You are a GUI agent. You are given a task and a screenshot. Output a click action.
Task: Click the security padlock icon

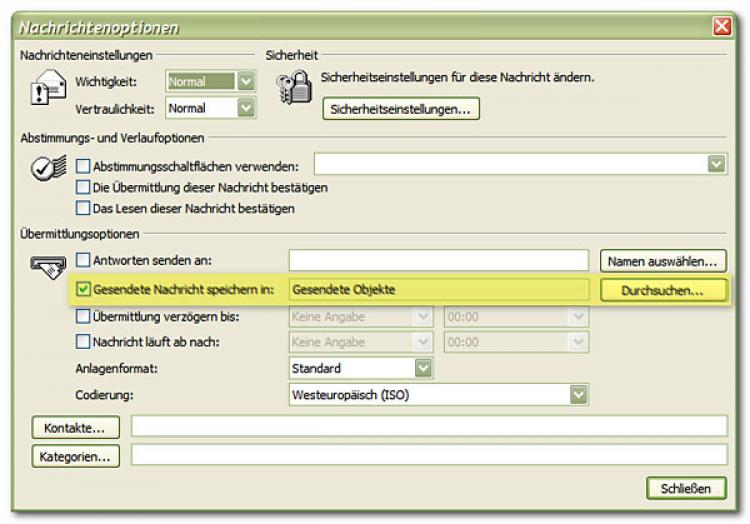pos(293,90)
